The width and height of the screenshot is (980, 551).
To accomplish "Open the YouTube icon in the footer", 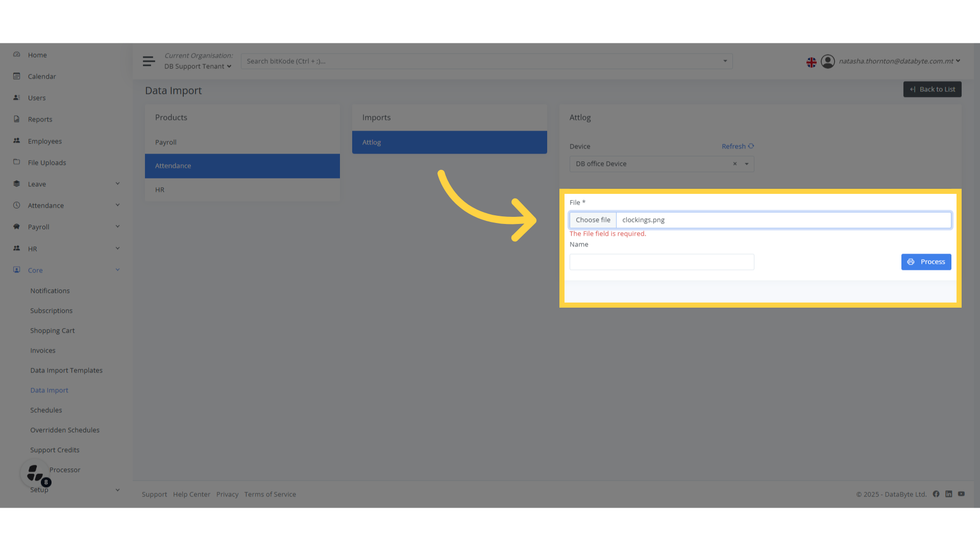I will pos(962,494).
